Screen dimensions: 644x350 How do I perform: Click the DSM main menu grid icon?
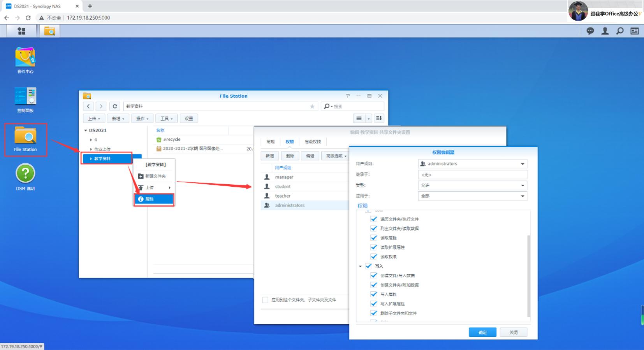click(x=21, y=31)
